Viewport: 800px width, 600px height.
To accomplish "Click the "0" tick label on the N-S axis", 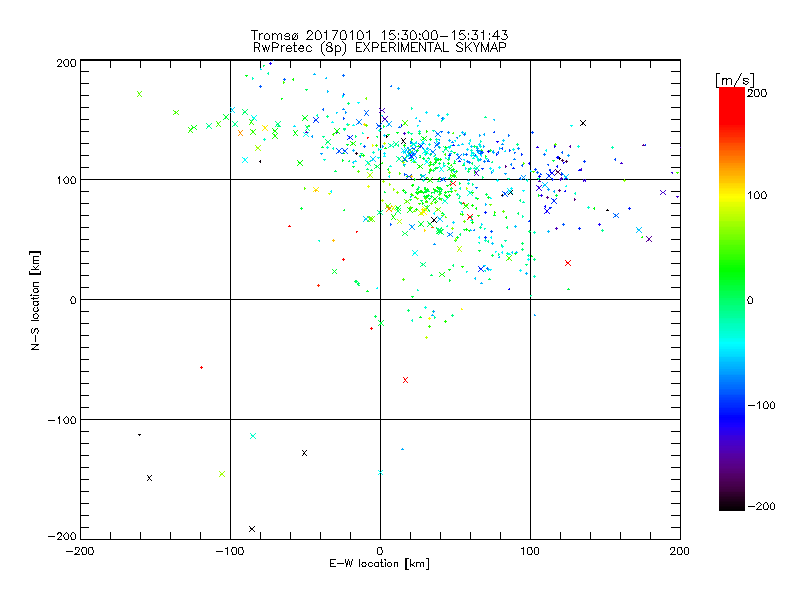I will [73, 300].
